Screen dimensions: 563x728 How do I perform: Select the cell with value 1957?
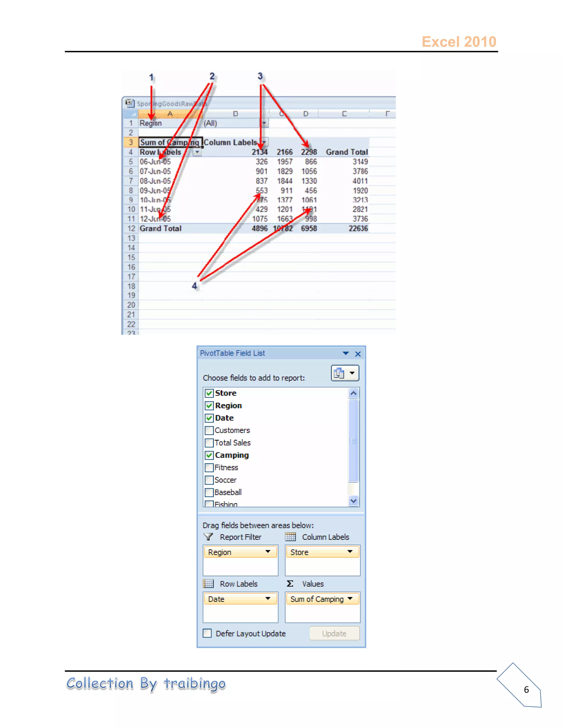tap(281, 162)
